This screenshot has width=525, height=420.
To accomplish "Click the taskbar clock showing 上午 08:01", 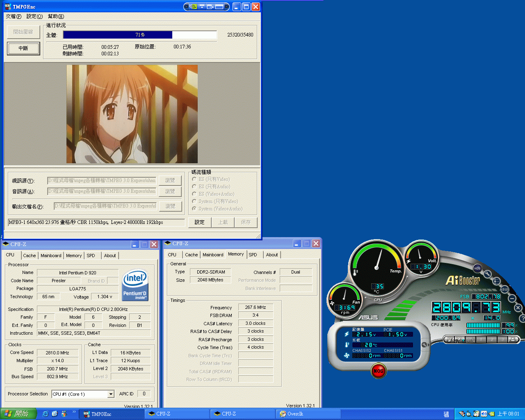I will click(x=509, y=414).
